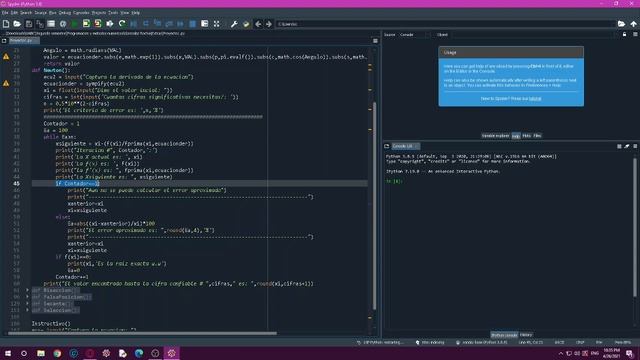Open File Explorer from the taskbar
Screen dimensions: 640x360
coord(41,353)
